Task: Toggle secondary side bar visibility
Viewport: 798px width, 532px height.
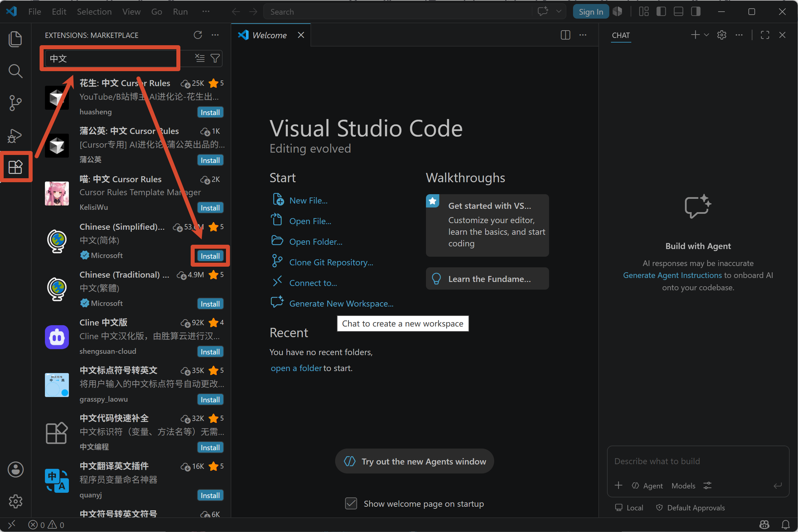Action: click(696, 12)
